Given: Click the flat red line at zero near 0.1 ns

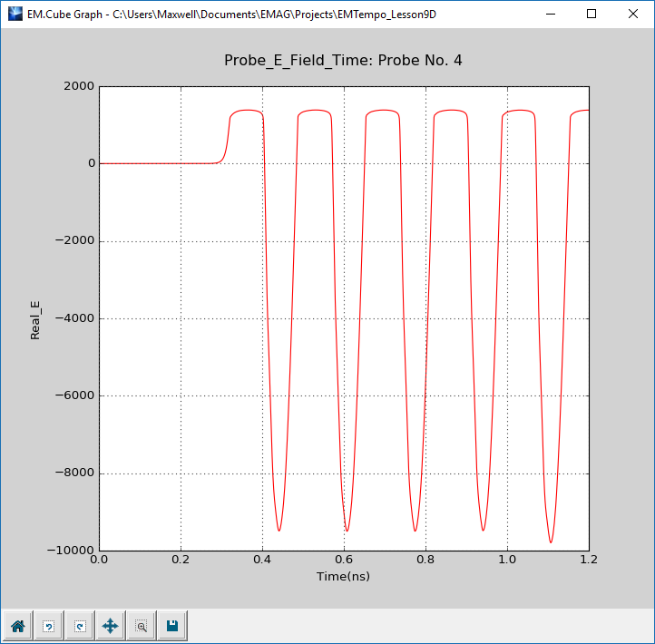Looking at the screenshot, I should pyautogui.click(x=141, y=163).
